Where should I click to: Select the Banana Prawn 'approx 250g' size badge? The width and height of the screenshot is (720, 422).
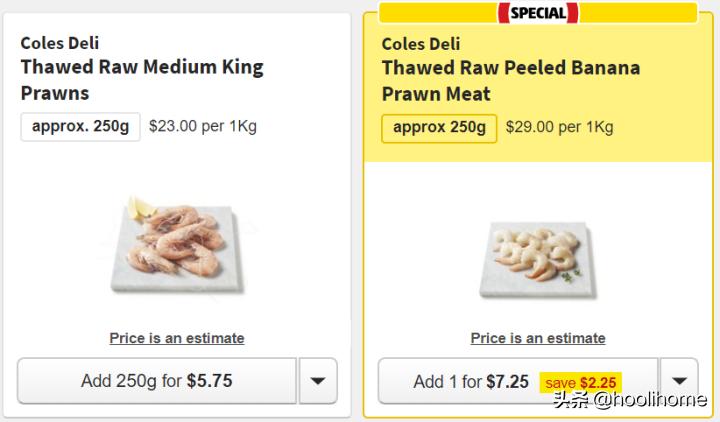click(x=439, y=128)
